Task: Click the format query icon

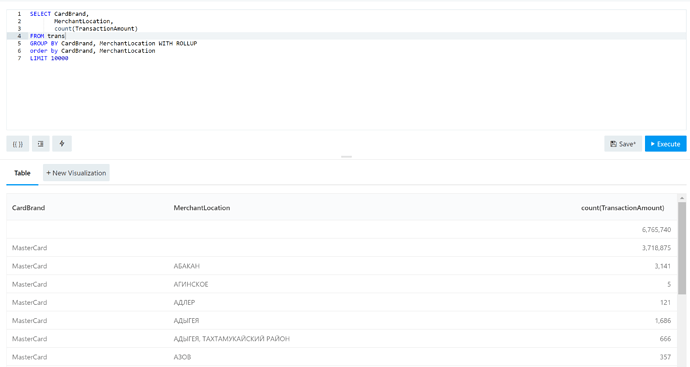Action: click(40, 144)
